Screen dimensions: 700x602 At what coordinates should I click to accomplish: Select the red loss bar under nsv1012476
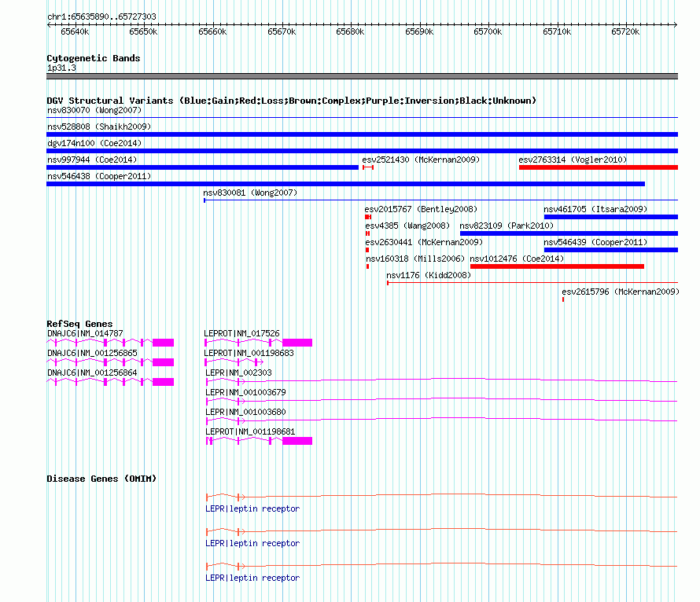[557, 266]
